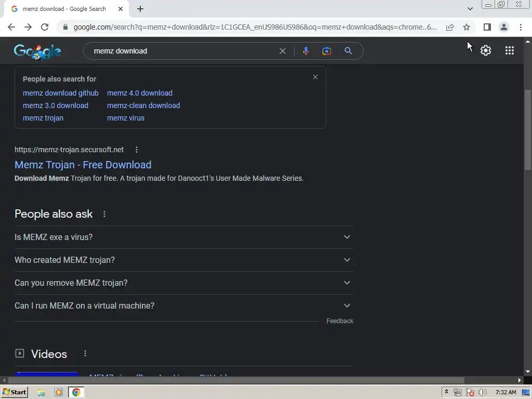532x399 pixels.
Task: Show hidden system tray icons
Action: (x=446, y=392)
